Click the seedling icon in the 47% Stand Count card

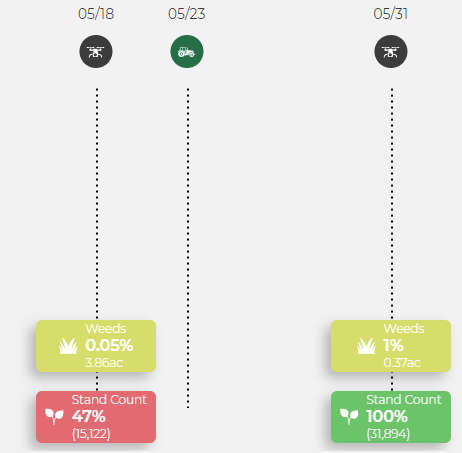pos(54,416)
